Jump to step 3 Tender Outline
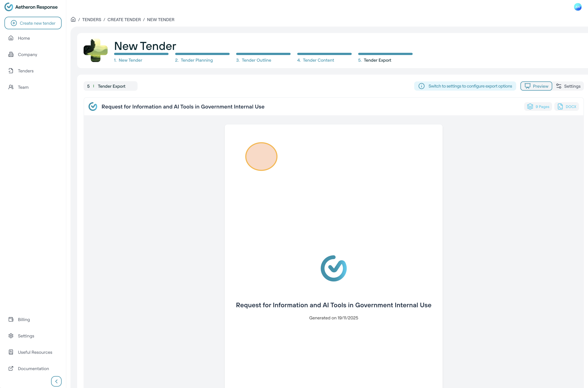 [256, 60]
